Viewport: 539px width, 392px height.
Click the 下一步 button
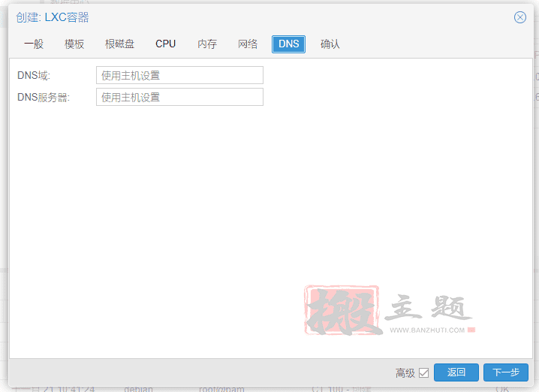click(x=506, y=372)
